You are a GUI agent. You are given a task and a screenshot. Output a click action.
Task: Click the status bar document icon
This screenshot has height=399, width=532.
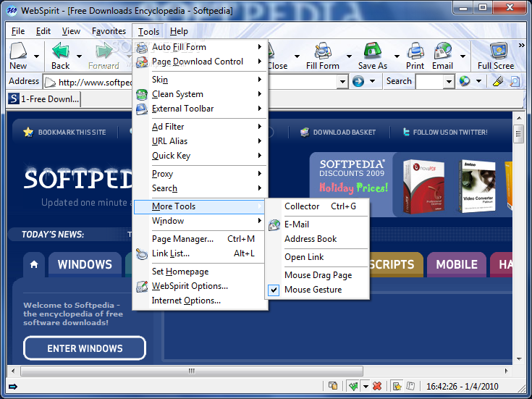click(410, 386)
